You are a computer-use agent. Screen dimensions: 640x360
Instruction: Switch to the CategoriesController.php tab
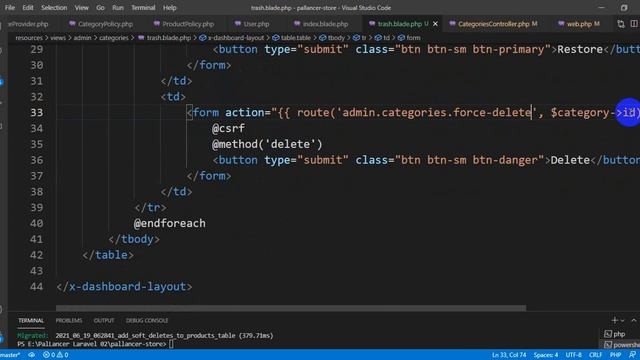pyautogui.click(x=493, y=24)
